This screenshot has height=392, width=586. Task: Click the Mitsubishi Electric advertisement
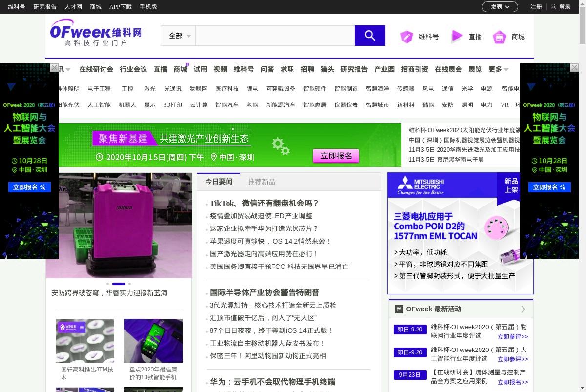(460, 233)
